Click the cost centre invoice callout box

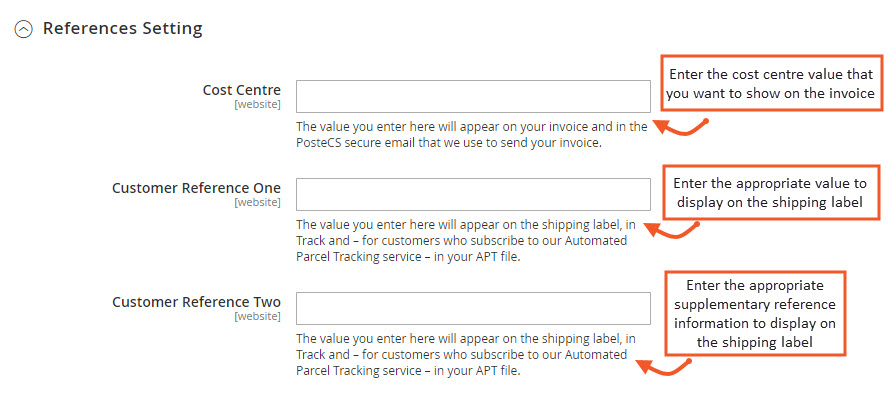tap(771, 83)
